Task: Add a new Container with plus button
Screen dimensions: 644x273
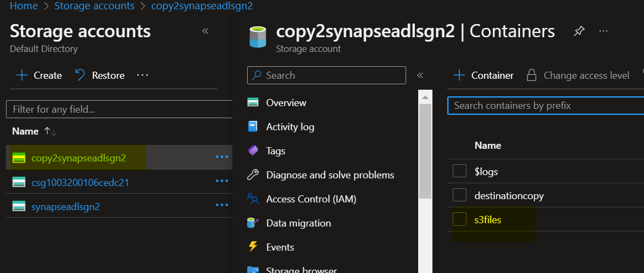Action: (483, 75)
